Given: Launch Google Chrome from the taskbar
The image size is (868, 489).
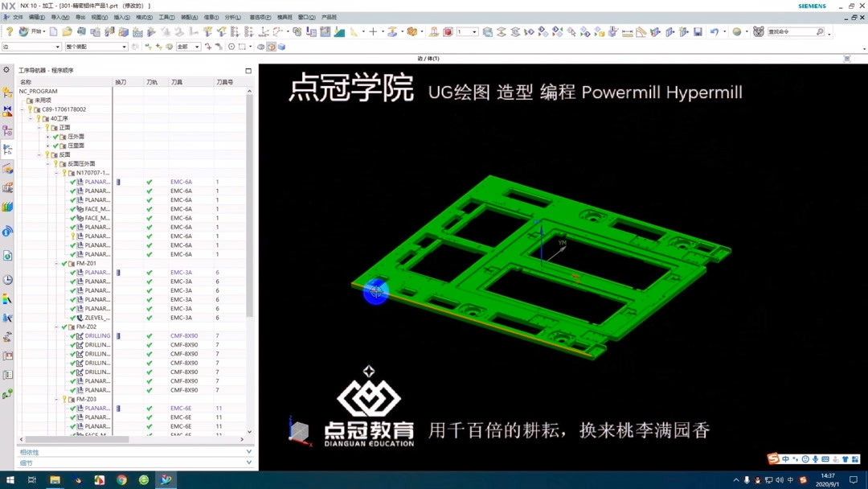Looking at the screenshot, I should pos(122,480).
